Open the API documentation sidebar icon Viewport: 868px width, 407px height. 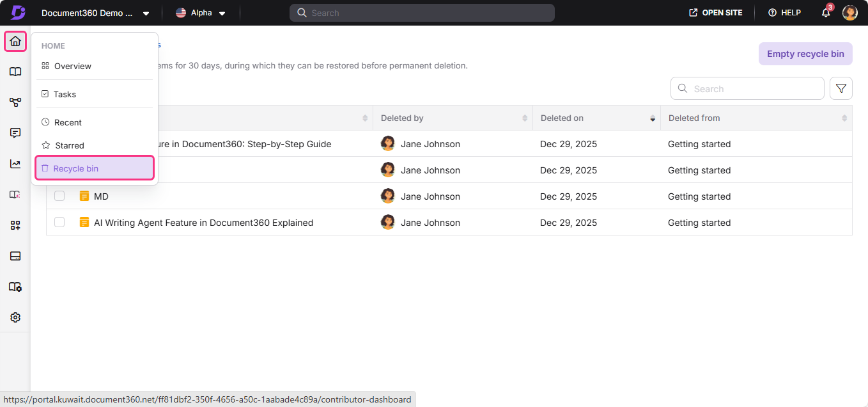15,102
